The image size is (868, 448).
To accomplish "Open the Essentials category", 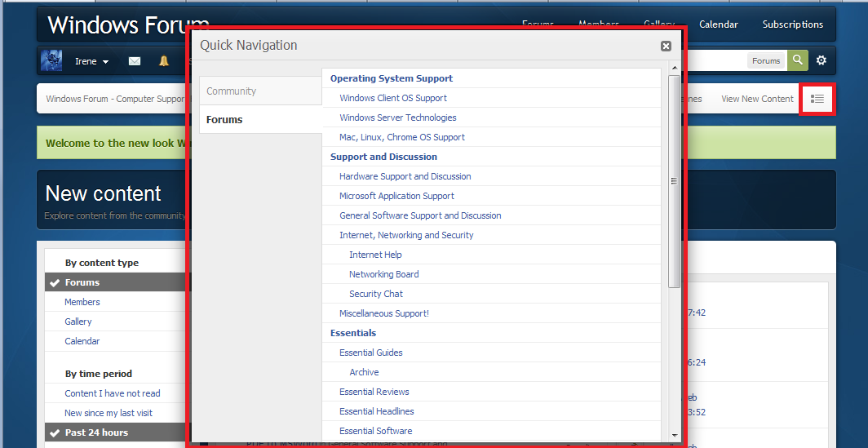I will pyautogui.click(x=353, y=333).
